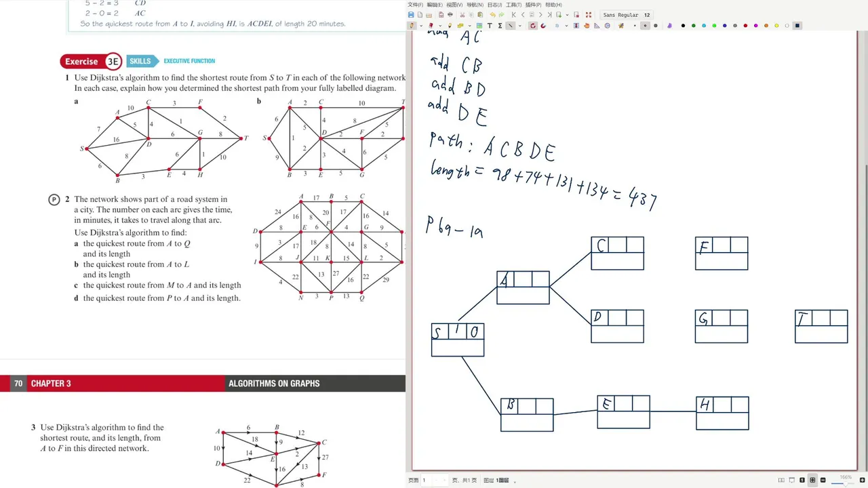Select the Hand scroll tool
868x488 pixels.
[x=587, y=26]
